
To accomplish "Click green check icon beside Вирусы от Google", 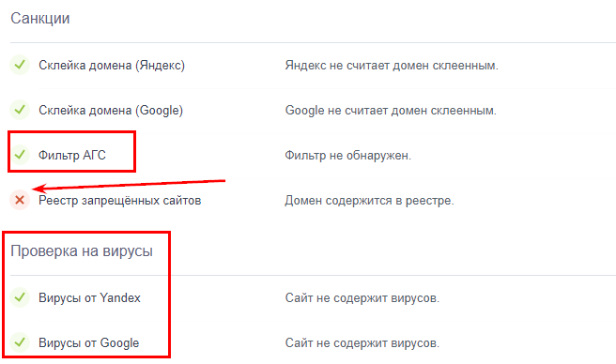I will [x=20, y=342].
